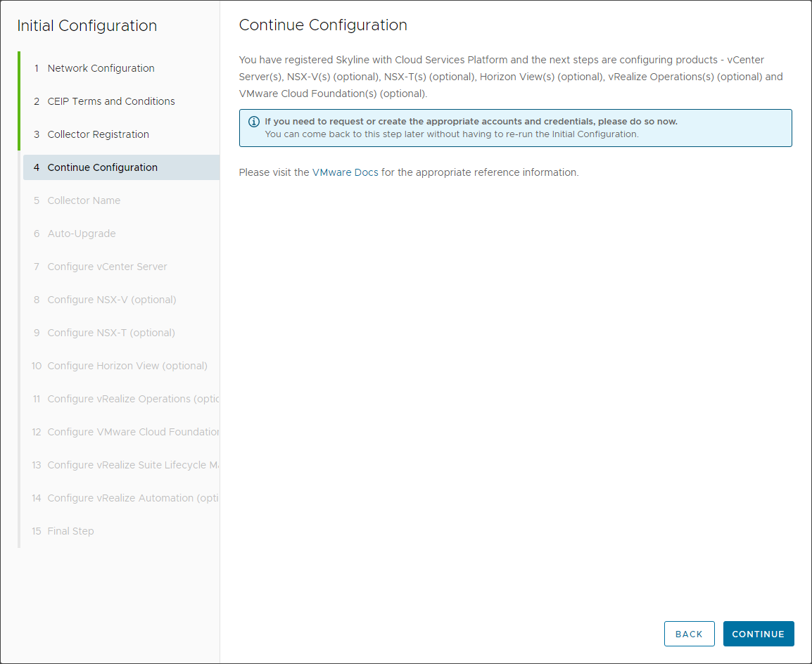This screenshot has height=664, width=812.
Task: Click the bold alert text about credentials
Action: 471,122
